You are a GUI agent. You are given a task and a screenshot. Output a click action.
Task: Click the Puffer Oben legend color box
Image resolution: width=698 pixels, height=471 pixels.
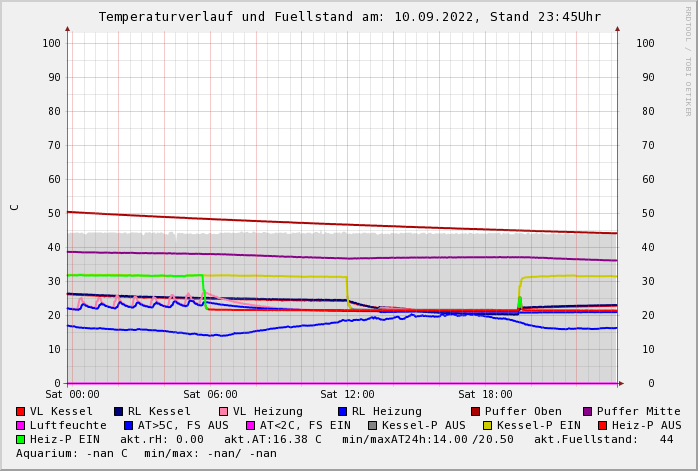475,412
